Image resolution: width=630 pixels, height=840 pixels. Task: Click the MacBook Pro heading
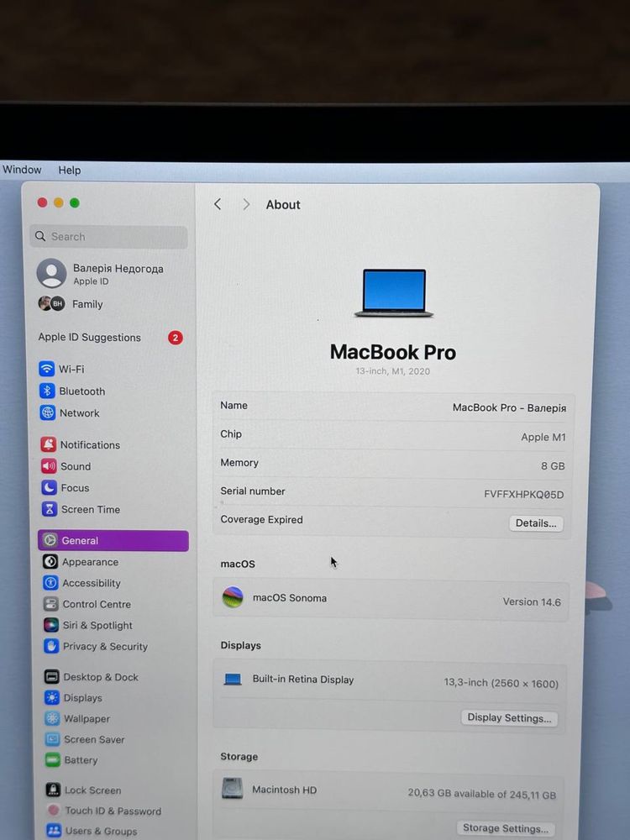[392, 352]
